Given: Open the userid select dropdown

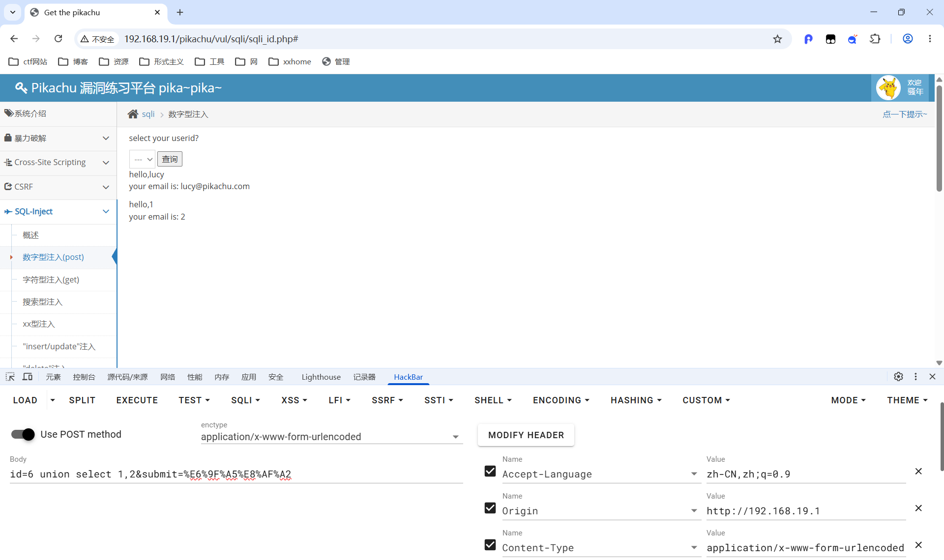Looking at the screenshot, I should [x=142, y=159].
